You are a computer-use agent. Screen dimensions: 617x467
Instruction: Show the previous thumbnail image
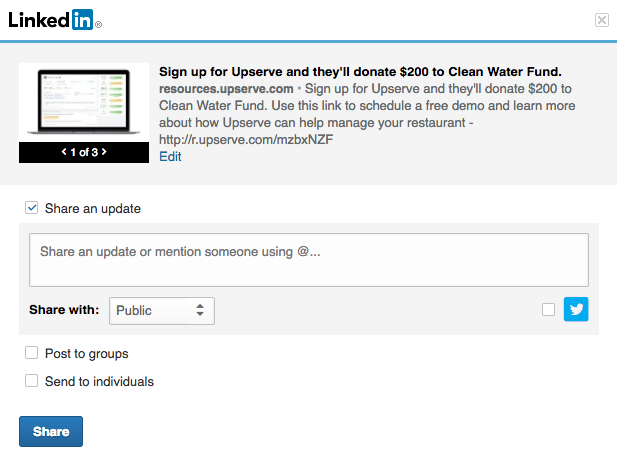[65, 153]
